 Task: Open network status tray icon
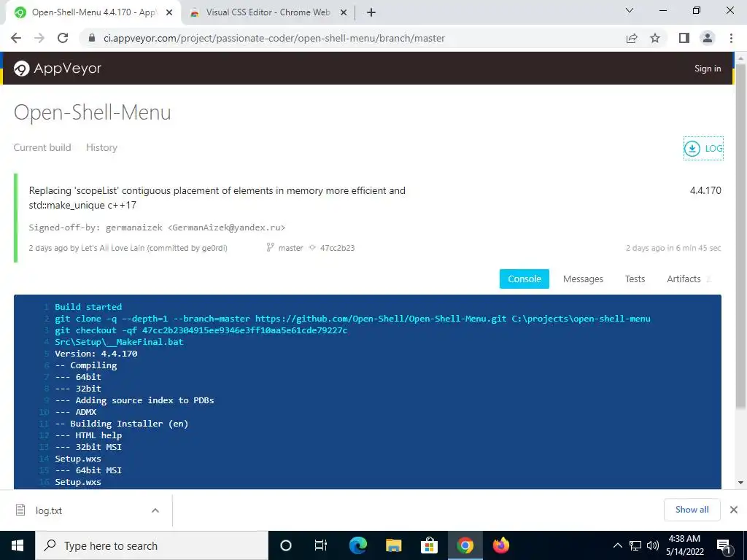[x=635, y=545]
